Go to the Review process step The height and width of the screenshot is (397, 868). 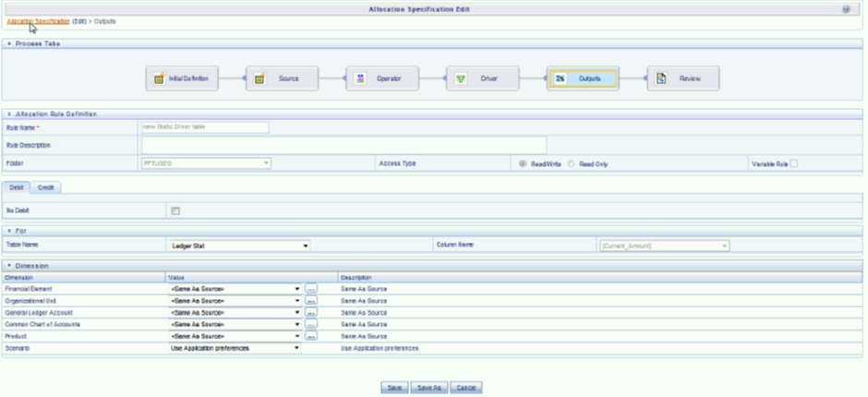[683, 78]
